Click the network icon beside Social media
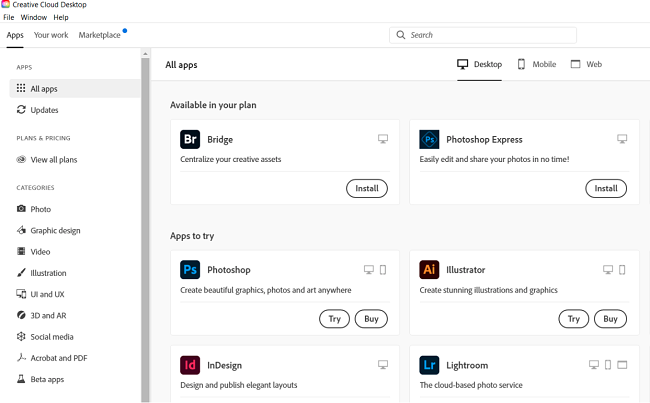Image resolution: width=650 pixels, height=403 pixels. click(21, 336)
